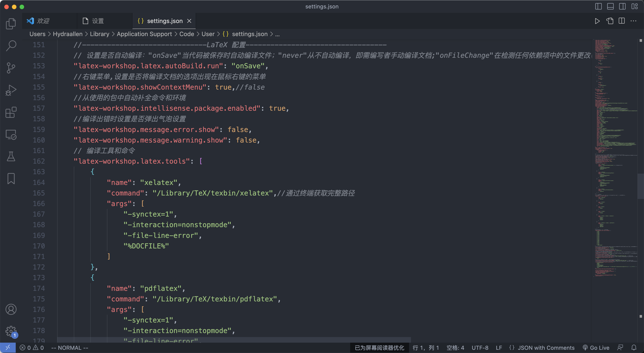Open the Explorer view in activity bar

[11, 24]
